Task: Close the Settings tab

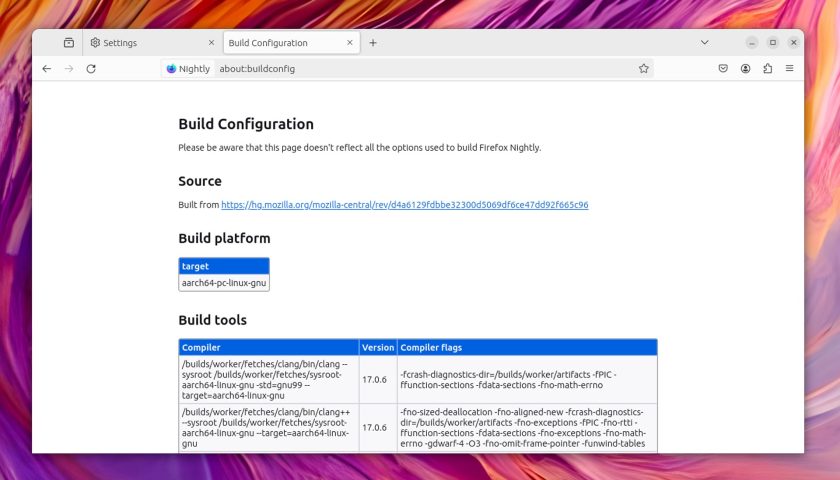Action: [211, 43]
